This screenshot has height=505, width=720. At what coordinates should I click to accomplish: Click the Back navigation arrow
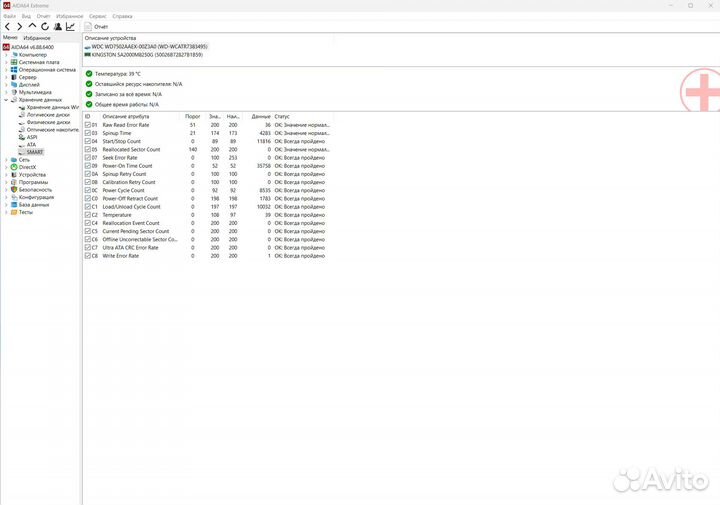click(8, 26)
